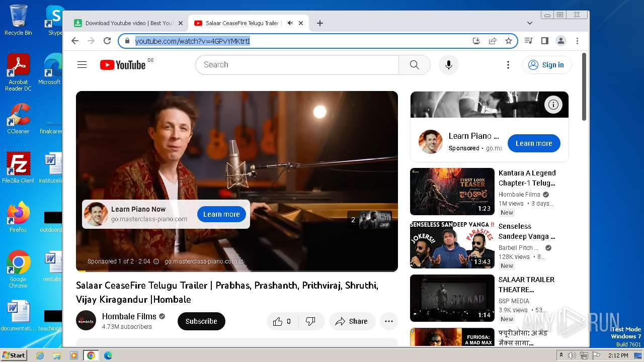Expand the tab search dropdown arrow
Viewport: 644px width, 362px height.
coord(529,23)
